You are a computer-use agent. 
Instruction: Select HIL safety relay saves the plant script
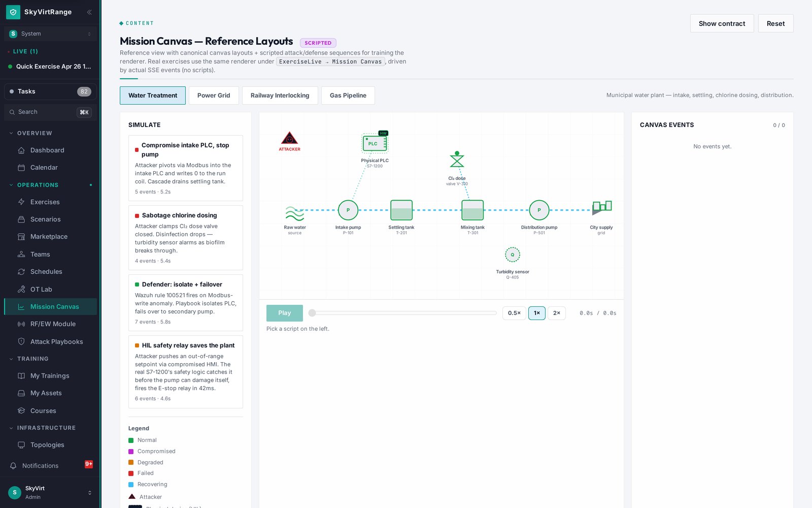point(186,372)
